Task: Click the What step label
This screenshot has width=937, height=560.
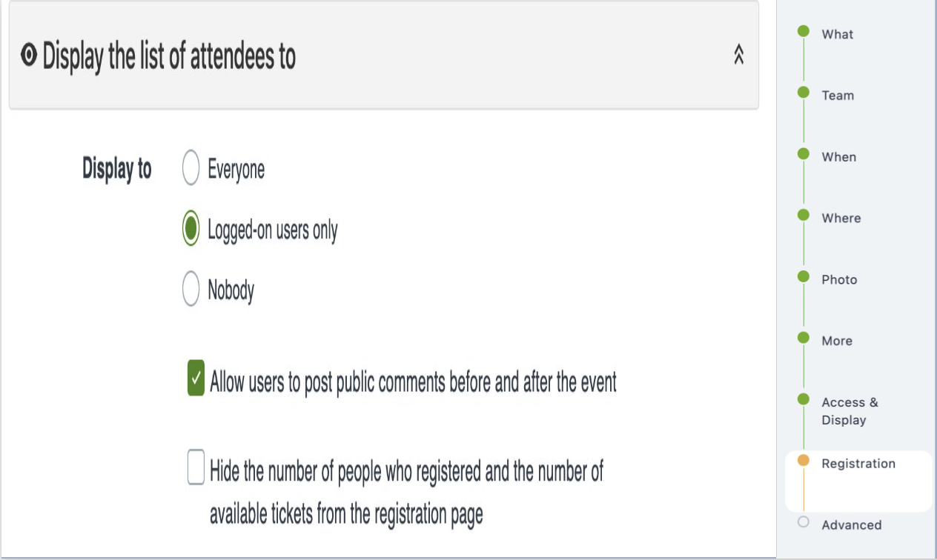Action: coord(837,33)
